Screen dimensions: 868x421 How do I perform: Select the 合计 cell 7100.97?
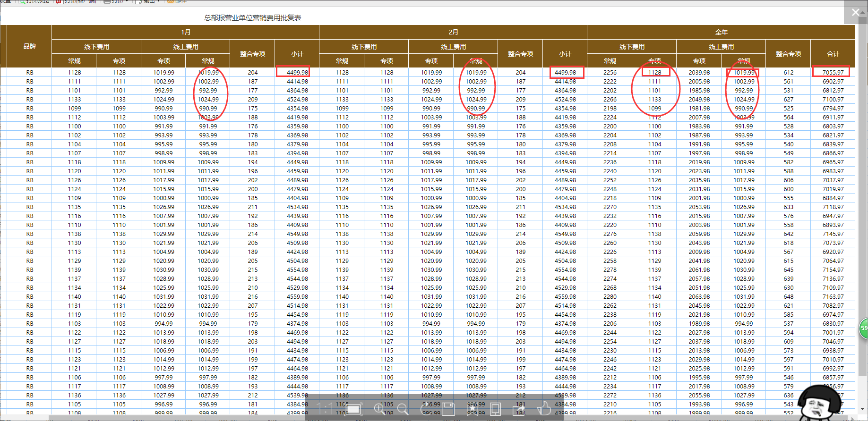833,100
